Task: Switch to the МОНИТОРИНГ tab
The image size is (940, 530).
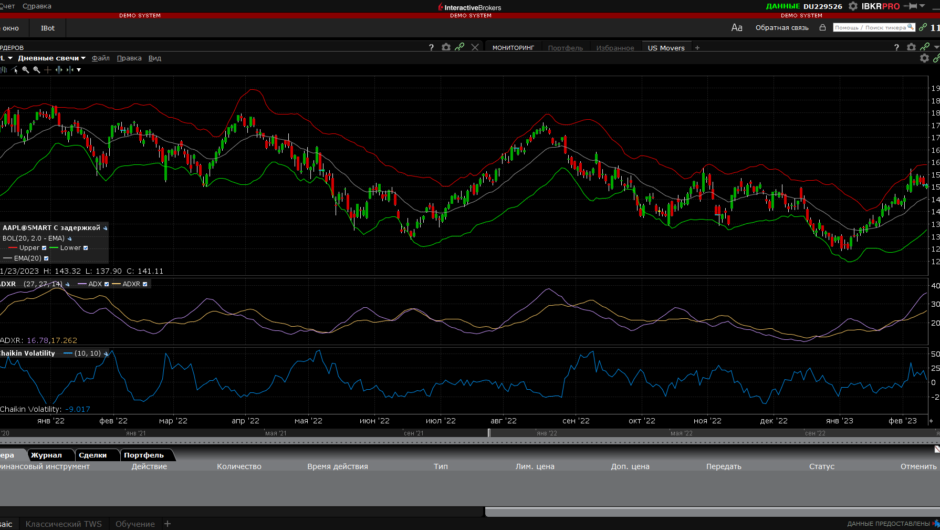Action: 513,47
